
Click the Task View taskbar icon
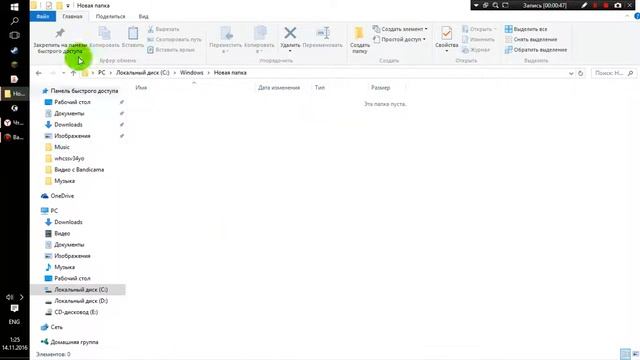click(14, 36)
